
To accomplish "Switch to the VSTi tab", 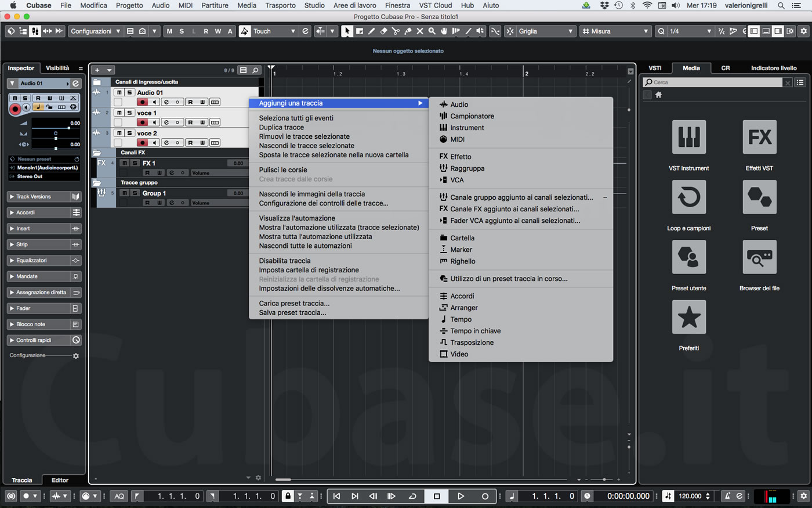I will [655, 68].
